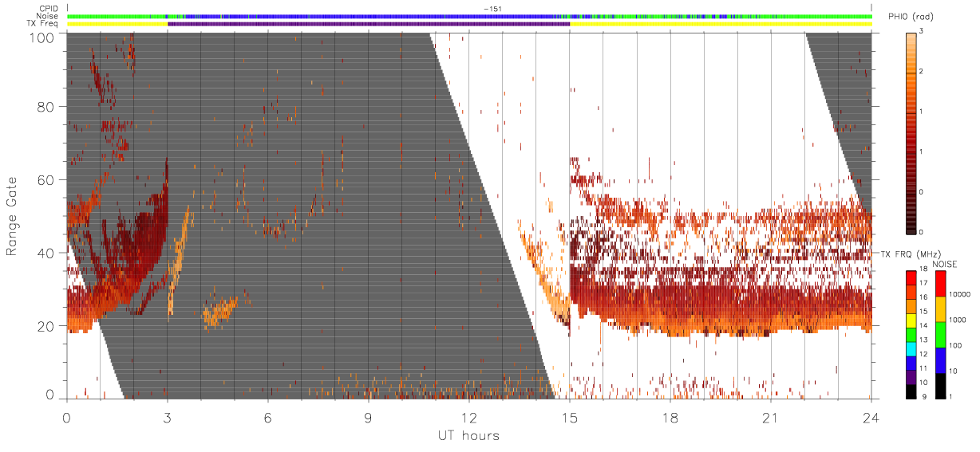Click TX FRQ legend tick label "17"
The width and height of the screenshot is (980, 452).
[x=922, y=285]
